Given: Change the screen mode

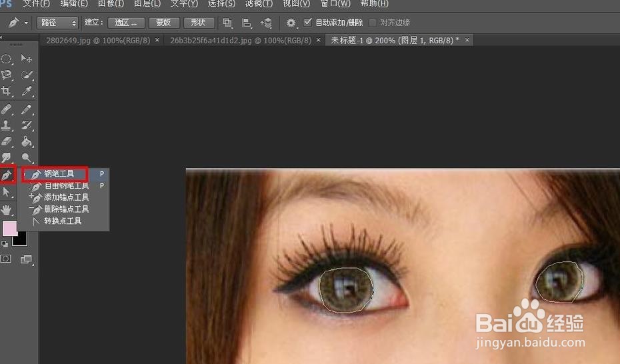Looking at the screenshot, I should 27,259.
